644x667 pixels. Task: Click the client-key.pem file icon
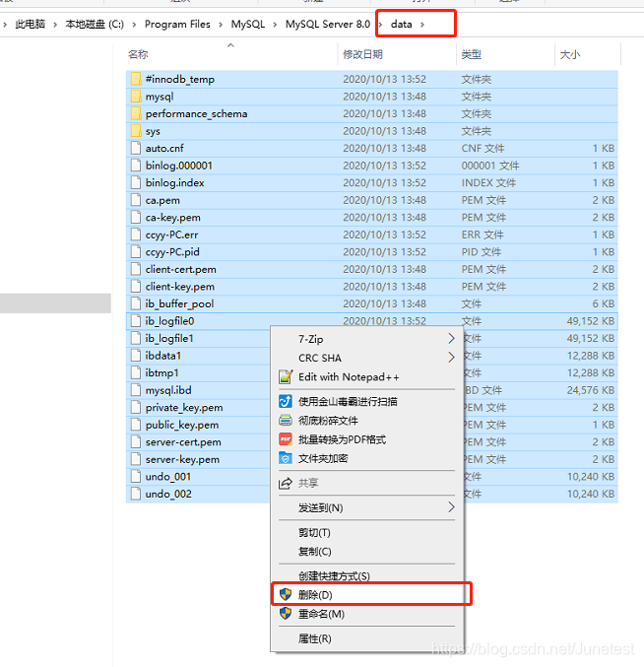click(x=136, y=287)
